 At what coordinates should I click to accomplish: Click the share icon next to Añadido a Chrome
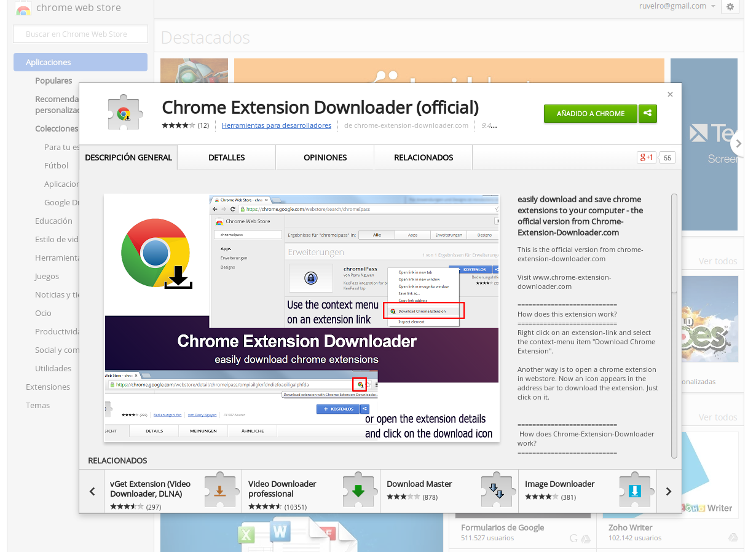click(648, 114)
